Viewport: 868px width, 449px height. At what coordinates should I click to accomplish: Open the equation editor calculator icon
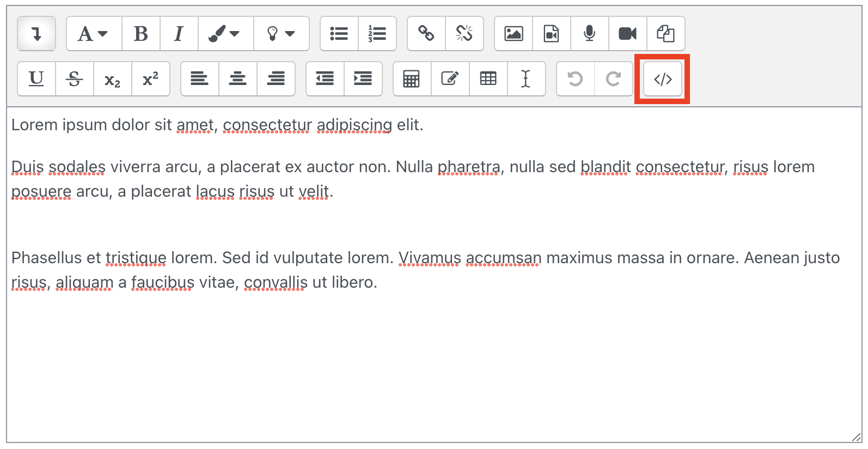click(412, 79)
